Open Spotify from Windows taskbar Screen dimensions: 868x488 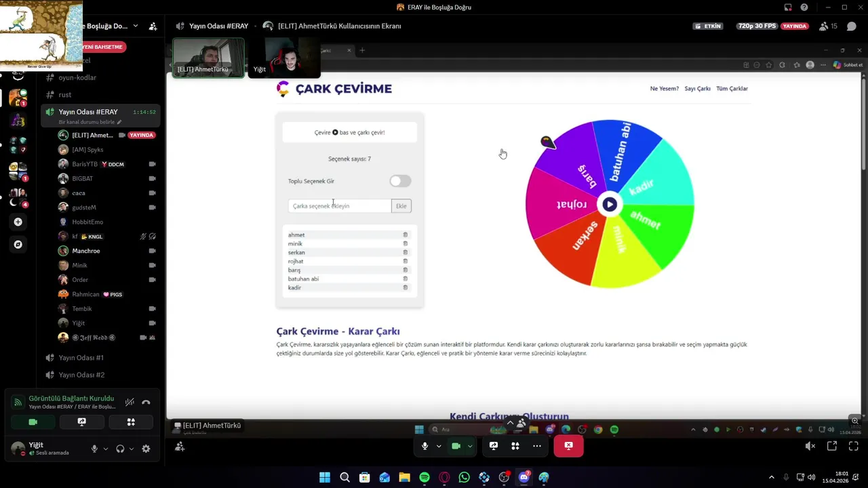tap(425, 477)
